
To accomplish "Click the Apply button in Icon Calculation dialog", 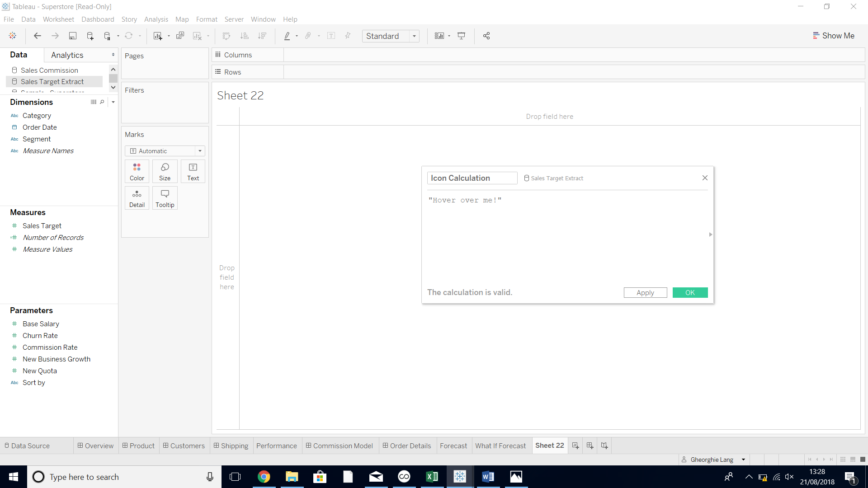I will (x=645, y=292).
